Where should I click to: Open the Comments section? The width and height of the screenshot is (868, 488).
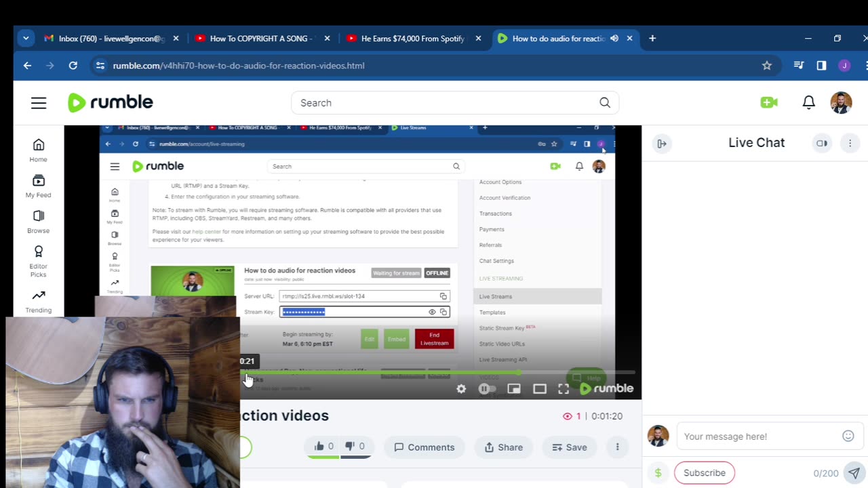pyautogui.click(x=425, y=447)
